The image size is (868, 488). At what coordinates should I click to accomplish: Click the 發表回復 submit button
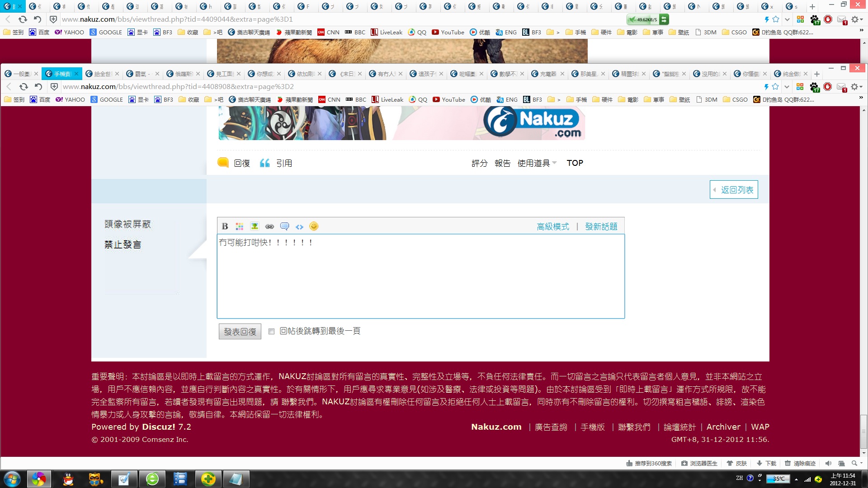coord(240,332)
